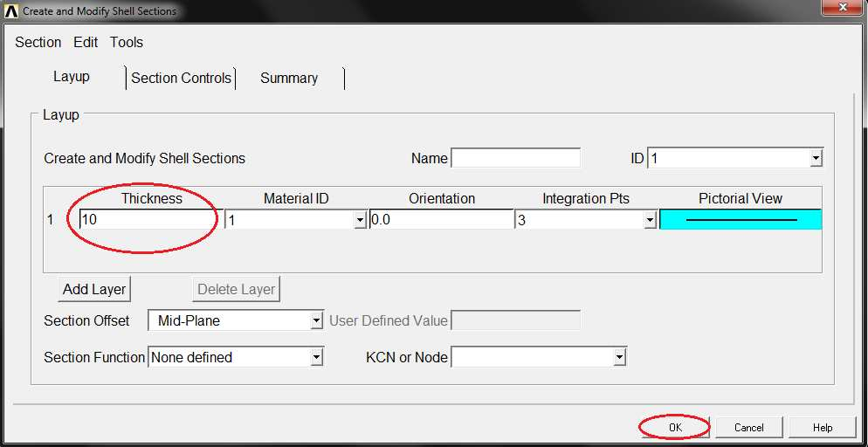Close the Shell Sections dialog window
Screen dimensions: 868x447
[x=843, y=8]
